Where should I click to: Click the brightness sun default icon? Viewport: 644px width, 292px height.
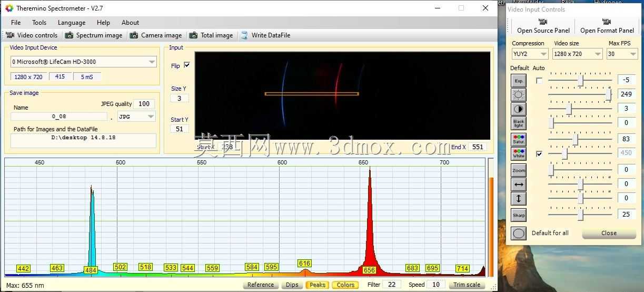519,95
